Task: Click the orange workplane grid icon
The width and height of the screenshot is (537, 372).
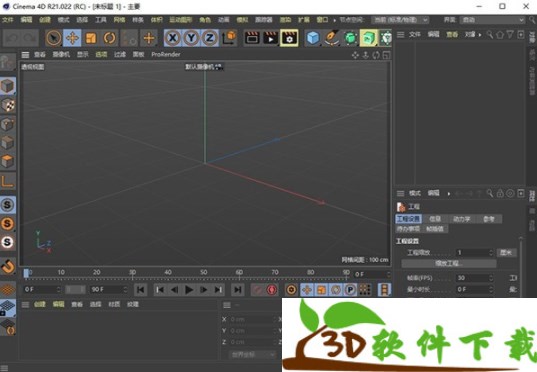Action: 8,290
